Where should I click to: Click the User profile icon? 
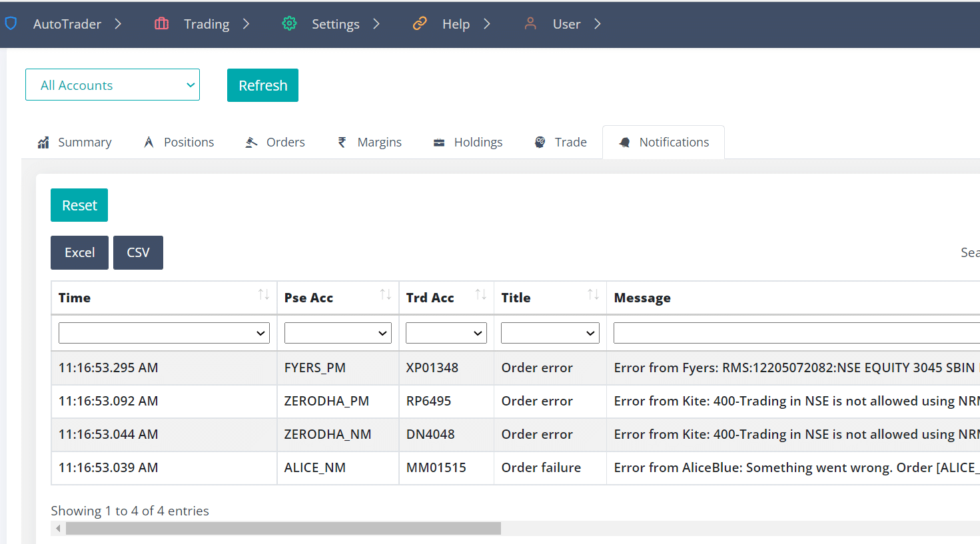(x=530, y=24)
